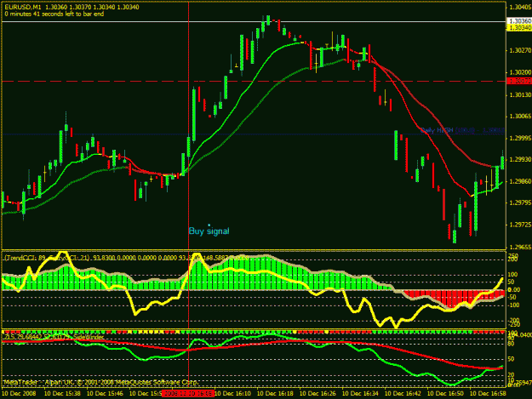Click the 1.29725 price axis label
The height and width of the screenshot is (399, 532).
[x=520, y=225]
